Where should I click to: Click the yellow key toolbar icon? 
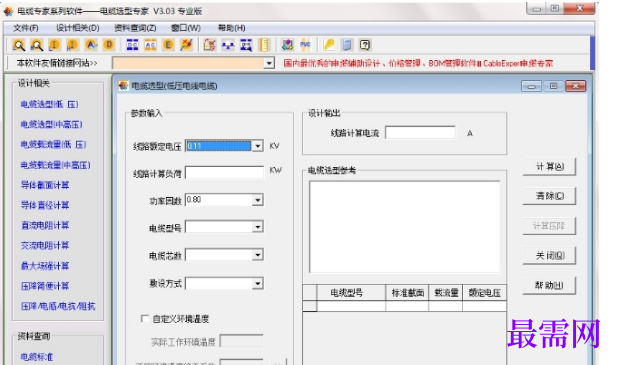click(x=329, y=45)
